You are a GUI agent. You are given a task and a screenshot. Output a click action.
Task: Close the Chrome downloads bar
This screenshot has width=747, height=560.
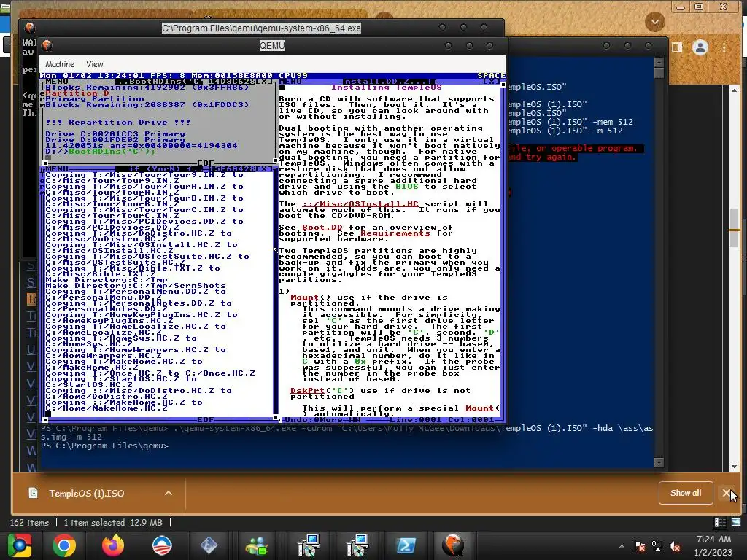click(726, 493)
